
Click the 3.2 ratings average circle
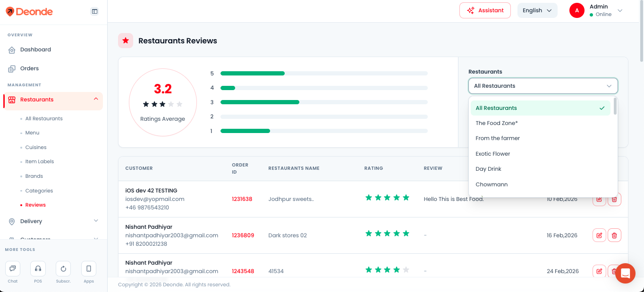pyautogui.click(x=163, y=102)
